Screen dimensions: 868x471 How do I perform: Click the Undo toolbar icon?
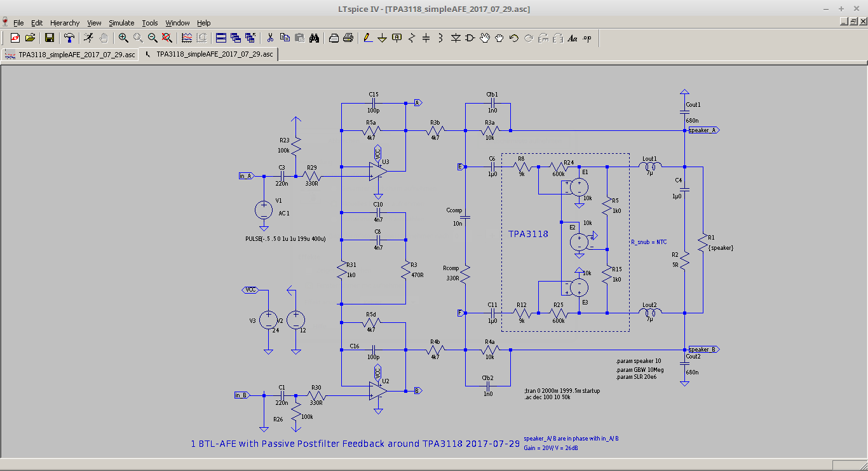click(x=514, y=38)
